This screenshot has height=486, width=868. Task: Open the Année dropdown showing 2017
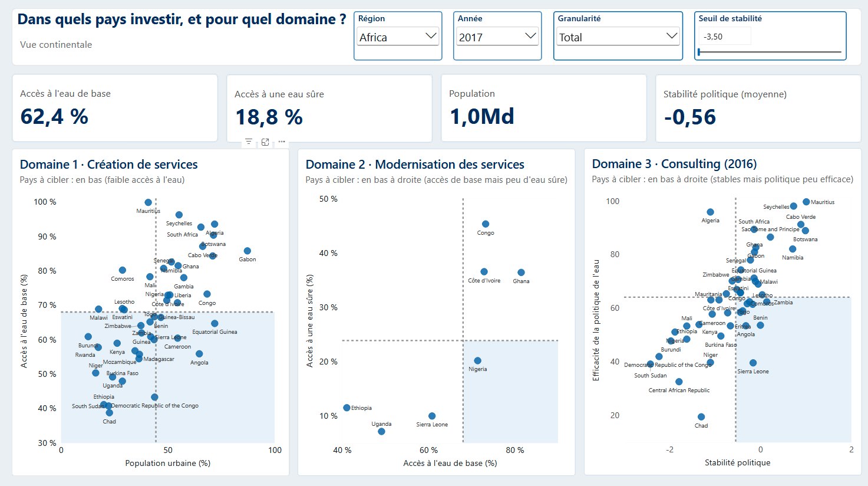[497, 37]
